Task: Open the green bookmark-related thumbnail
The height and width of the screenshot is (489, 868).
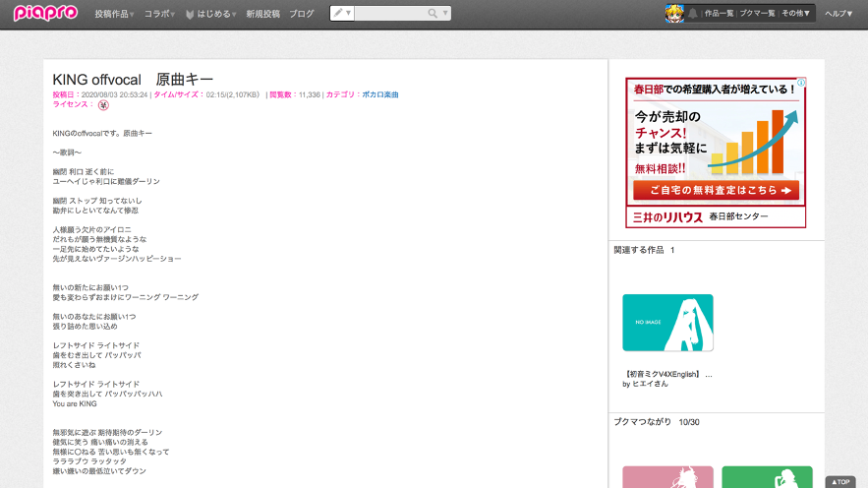Action: pyautogui.click(x=768, y=477)
